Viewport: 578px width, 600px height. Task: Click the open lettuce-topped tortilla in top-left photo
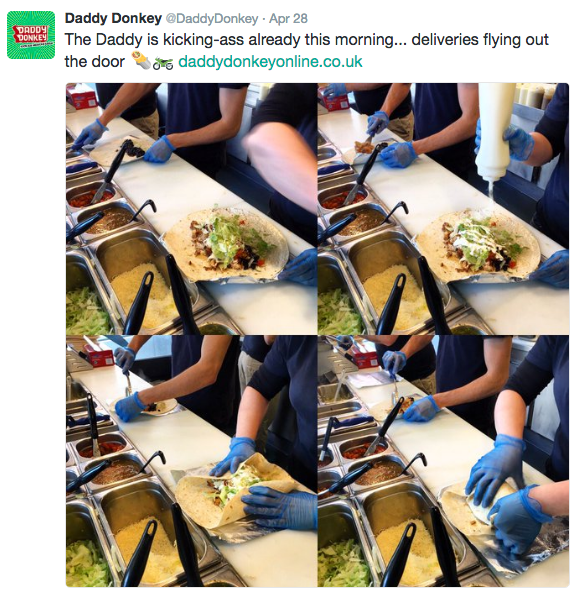click(226, 244)
